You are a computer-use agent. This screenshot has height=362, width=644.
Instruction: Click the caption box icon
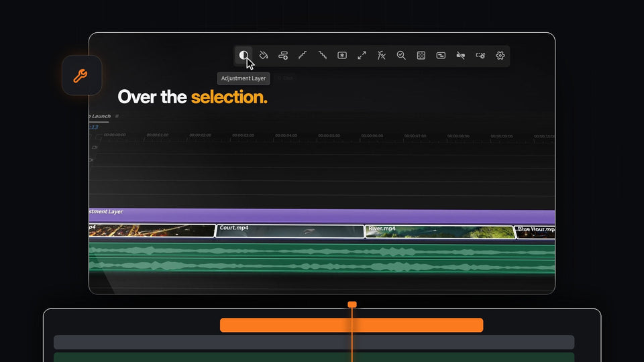point(441,55)
